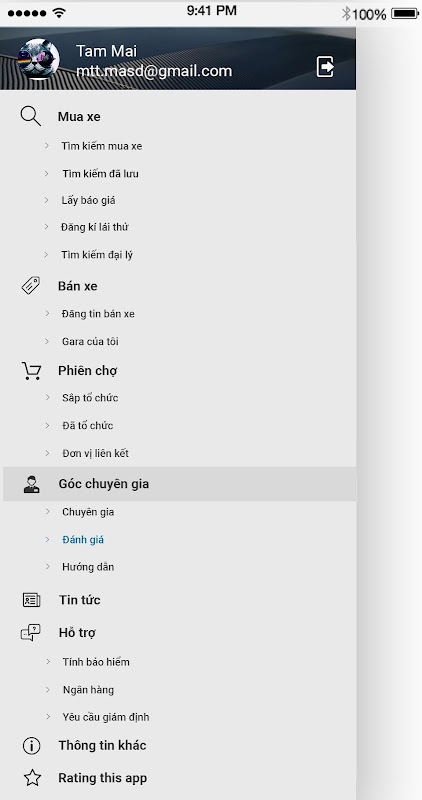Open the user profile avatar
The height and width of the screenshot is (800, 422).
point(38,59)
